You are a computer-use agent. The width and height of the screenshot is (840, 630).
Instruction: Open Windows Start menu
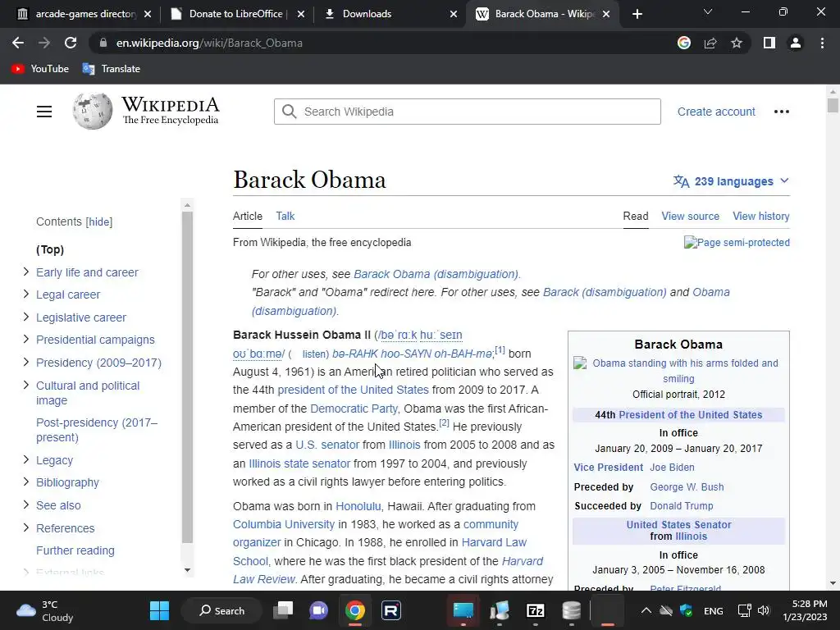160,610
